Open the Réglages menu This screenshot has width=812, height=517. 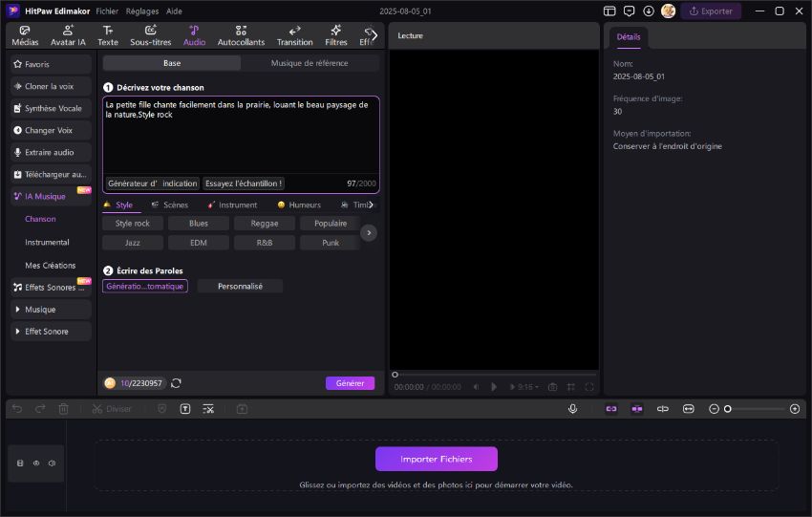(x=142, y=11)
